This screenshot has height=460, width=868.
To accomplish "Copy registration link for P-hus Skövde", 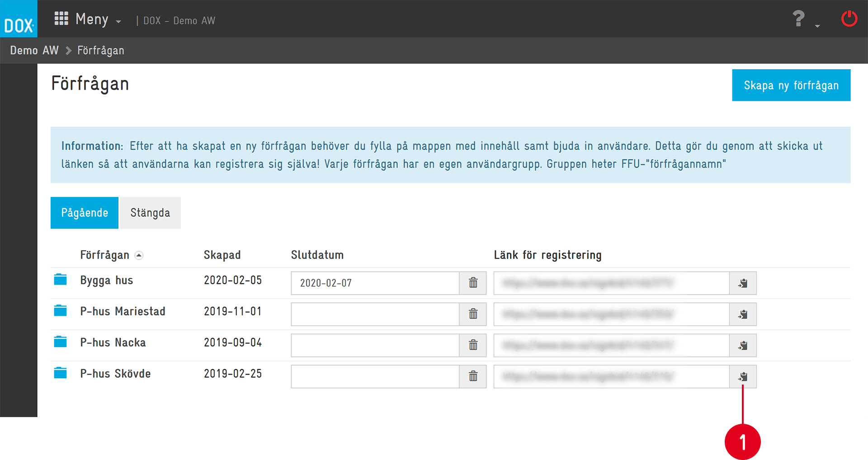I will 743,376.
